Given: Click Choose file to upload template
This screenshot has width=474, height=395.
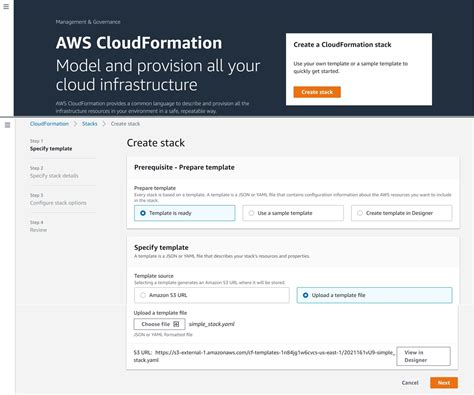Looking at the screenshot, I should [x=160, y=324].
